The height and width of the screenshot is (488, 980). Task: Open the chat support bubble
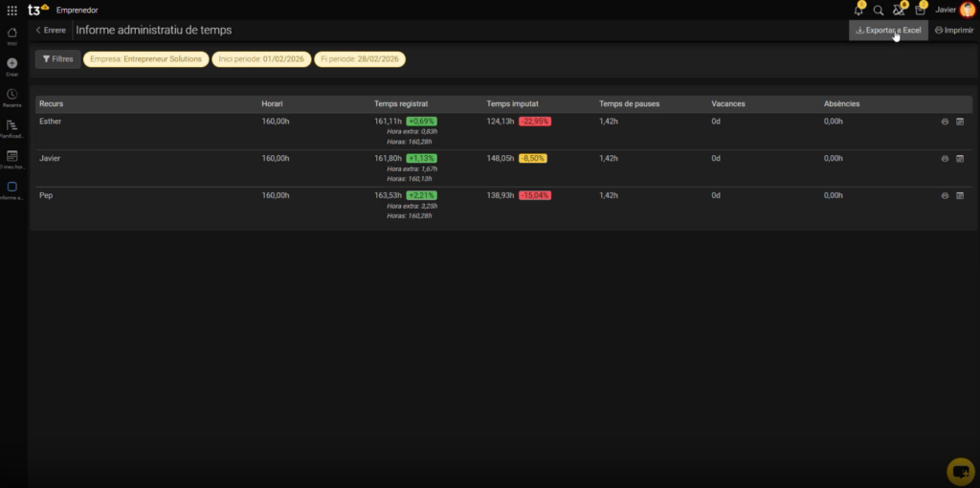tap(960, 471)
